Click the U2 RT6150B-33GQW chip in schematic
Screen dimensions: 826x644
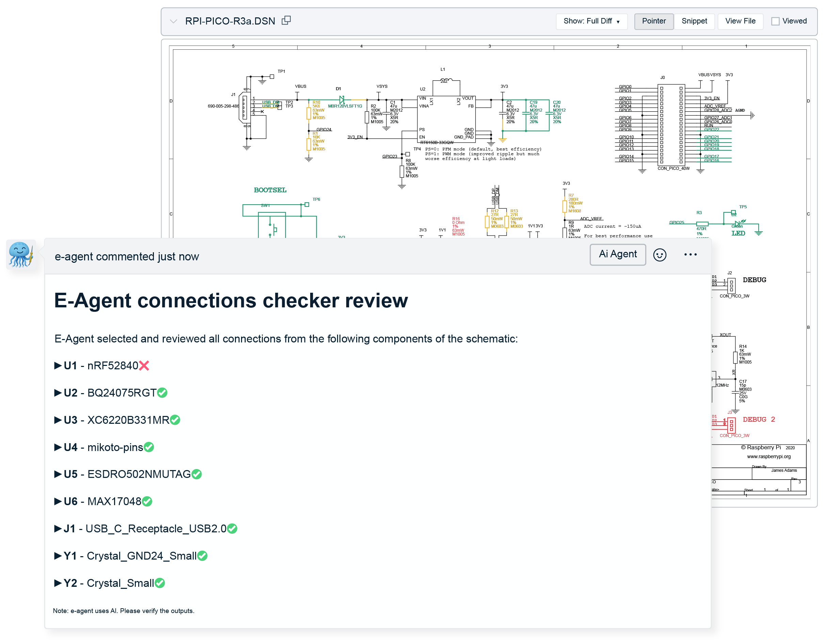tap(446, 119)
